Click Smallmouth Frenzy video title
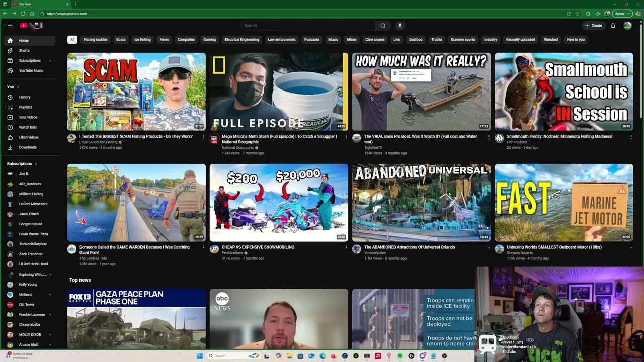 point(559,137)
